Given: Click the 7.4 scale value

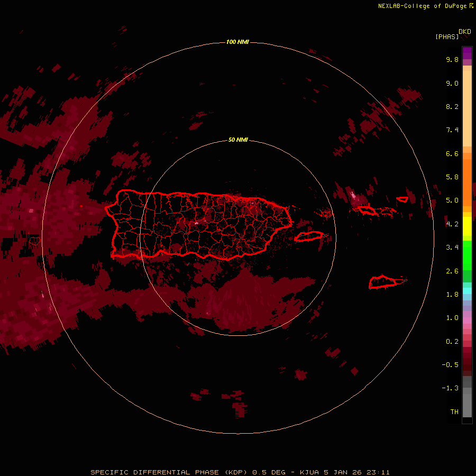Looking at the screenshot, I should pos(452,130).
